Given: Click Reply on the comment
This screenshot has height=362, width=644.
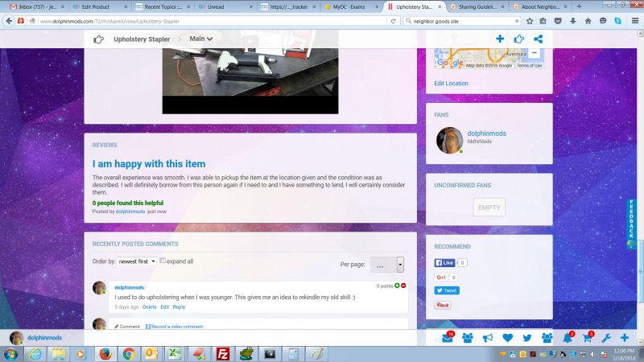Looking at the screenshot, I should (179, 307).
